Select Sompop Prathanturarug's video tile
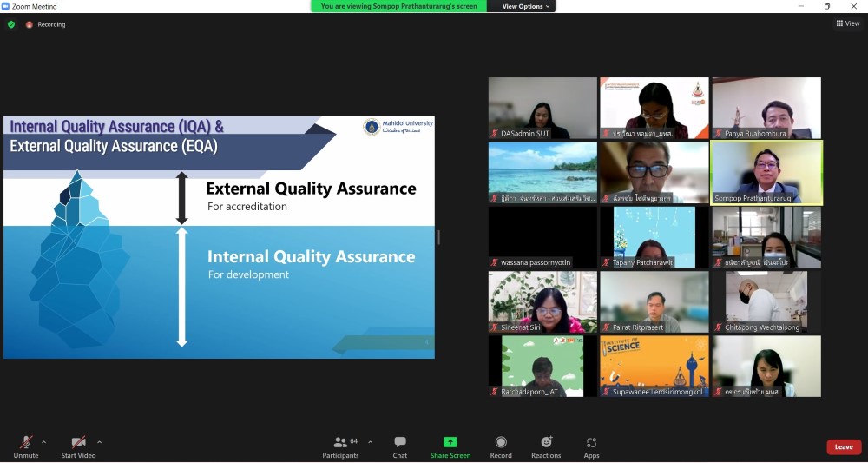The image size is (868, 463). (x=766, y=173)
